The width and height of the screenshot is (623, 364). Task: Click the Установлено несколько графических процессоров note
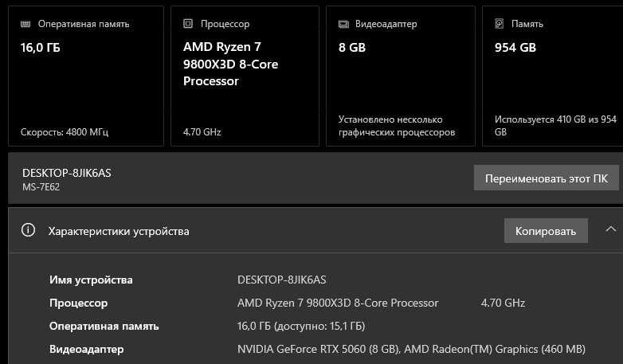pyautogui.click(x=396, y=126)
